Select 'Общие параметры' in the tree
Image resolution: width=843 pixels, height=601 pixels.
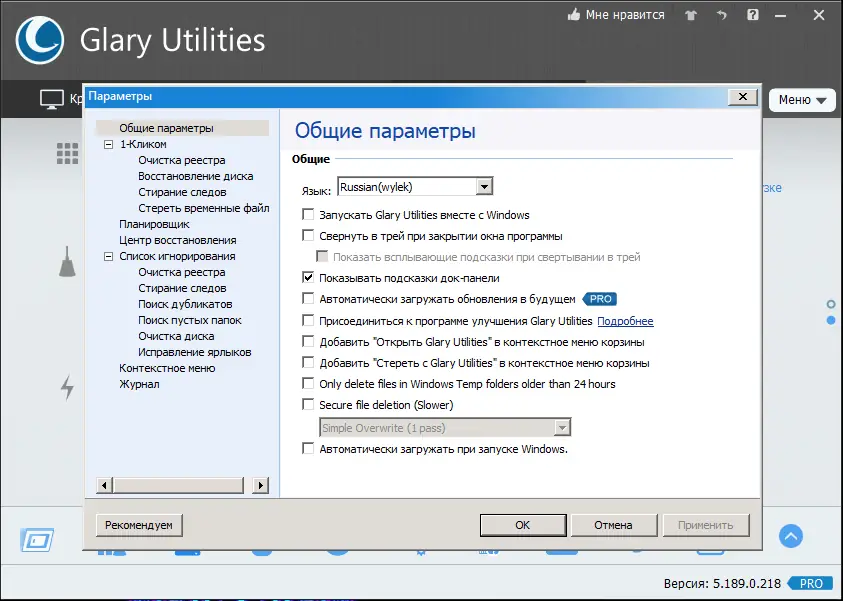coord(167,128)
